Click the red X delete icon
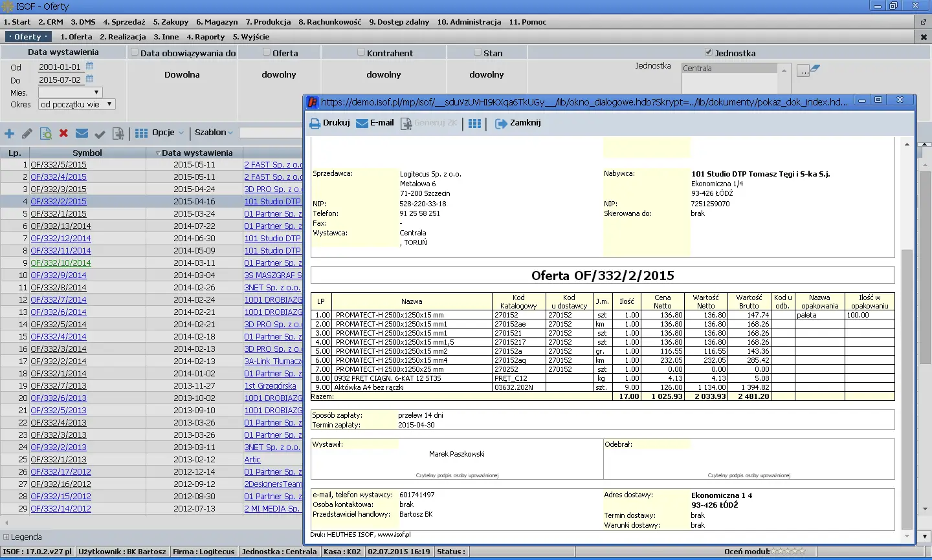Image resolution: width=932 pixels, height=560 pixels. 63,133
